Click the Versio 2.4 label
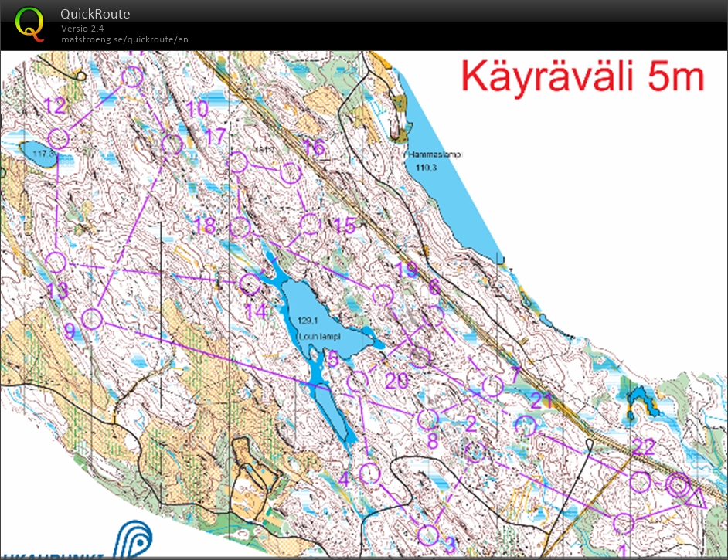The image size is (728, 560). coord(82,29)
